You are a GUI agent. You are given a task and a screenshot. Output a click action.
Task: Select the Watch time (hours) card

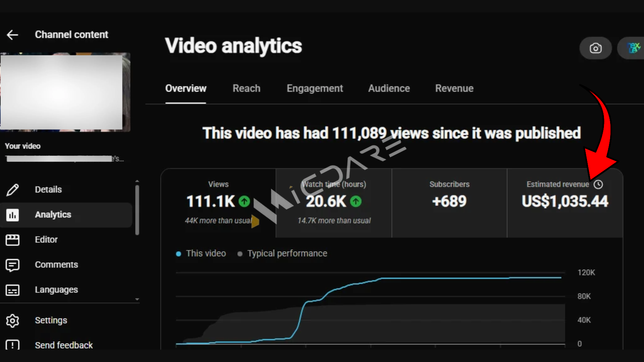coord(334,203)
